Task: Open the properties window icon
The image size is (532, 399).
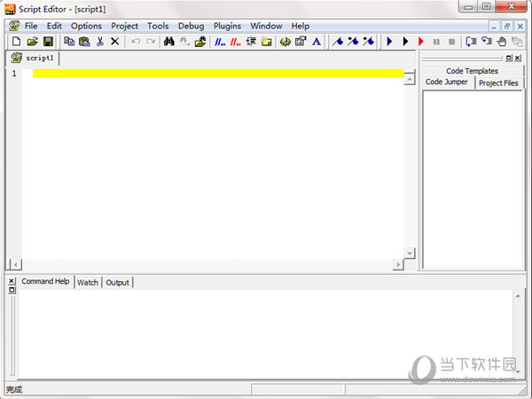Action: [301, 42]
